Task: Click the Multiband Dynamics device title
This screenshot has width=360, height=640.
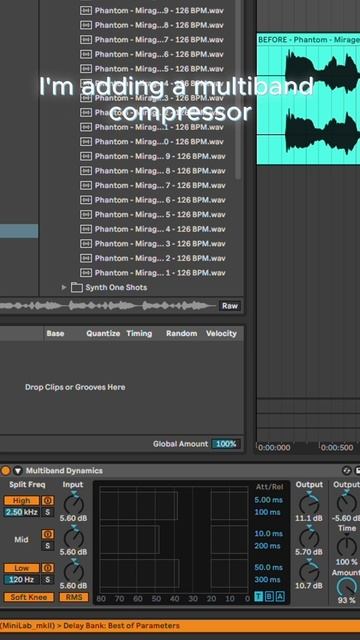Action: (x=64, y=471)
